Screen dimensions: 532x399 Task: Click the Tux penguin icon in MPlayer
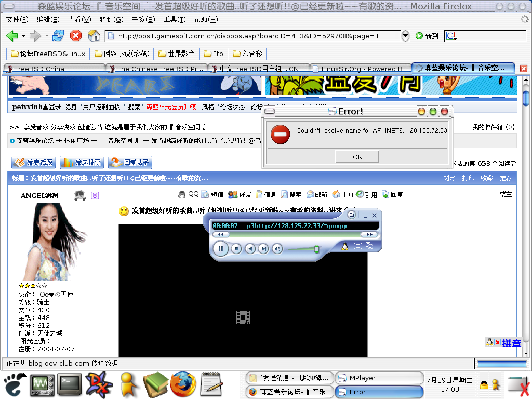tap(345, 246)
